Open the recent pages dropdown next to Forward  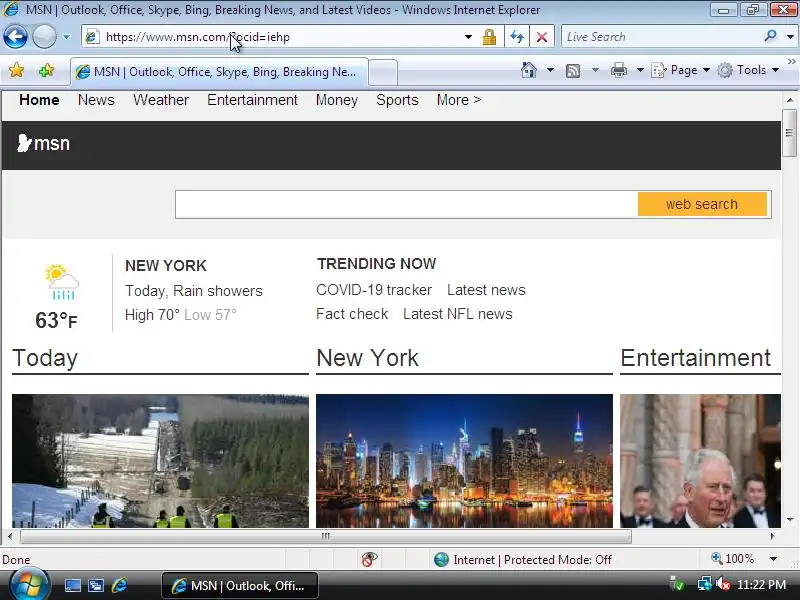(66, 37)
